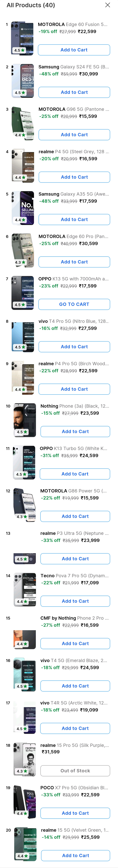Screen dimensions: 118x868
Task: Add Samsung Galaxy A35 5G to cart
Action: (x=74, y=219)
